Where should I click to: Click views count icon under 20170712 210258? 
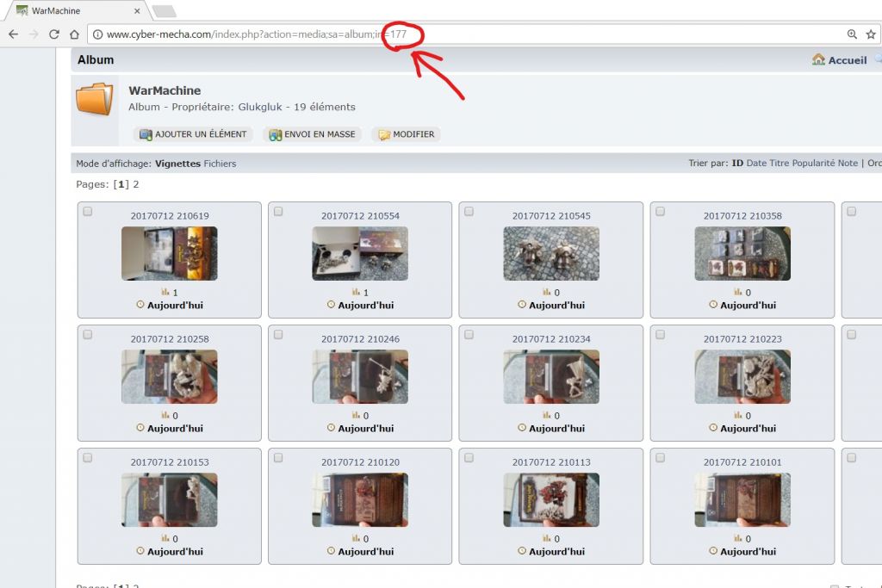tap(165, 415)
